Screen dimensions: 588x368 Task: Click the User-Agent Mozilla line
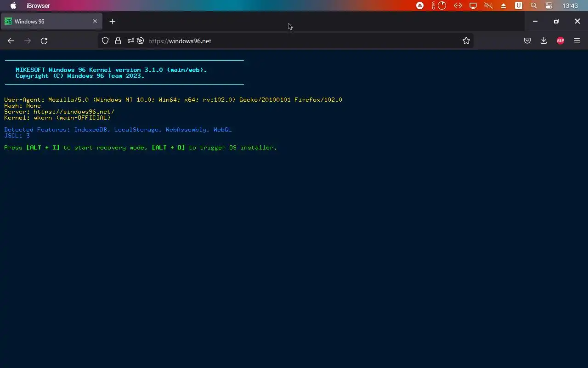[x=173, y=100]
